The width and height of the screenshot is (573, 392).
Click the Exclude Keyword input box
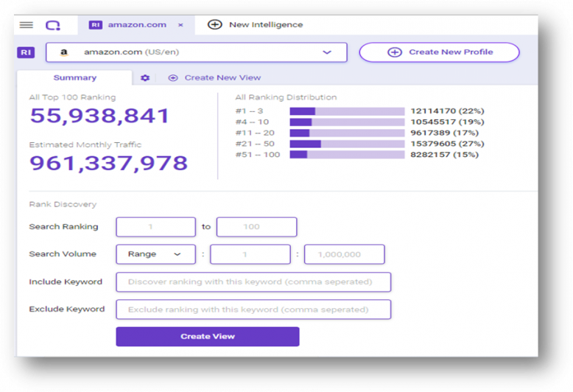click(x=253, y=309)
